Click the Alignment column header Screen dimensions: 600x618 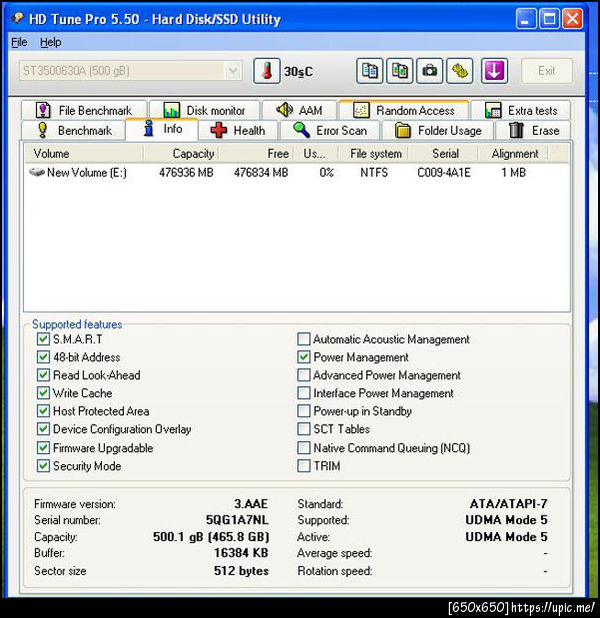pos(513,153)
